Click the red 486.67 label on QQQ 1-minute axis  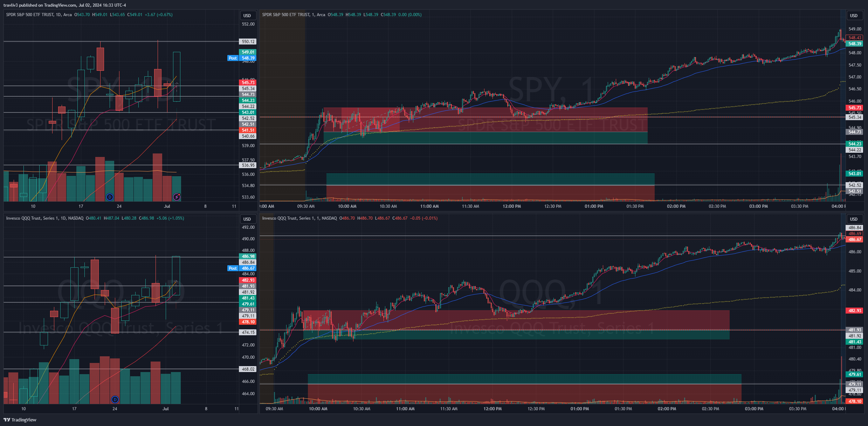click(x=855, y=240)
